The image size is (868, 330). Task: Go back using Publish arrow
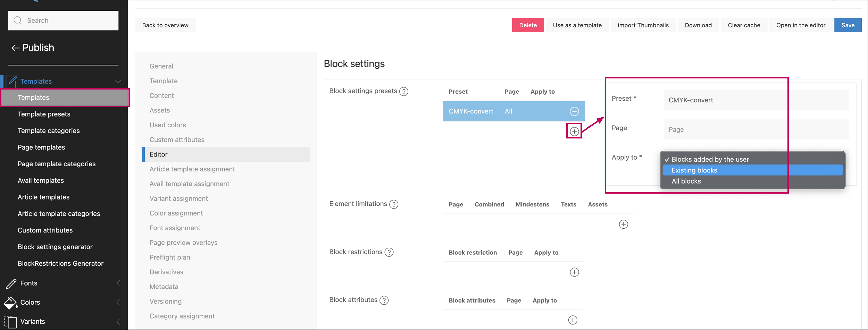click(x=15, y=48)
